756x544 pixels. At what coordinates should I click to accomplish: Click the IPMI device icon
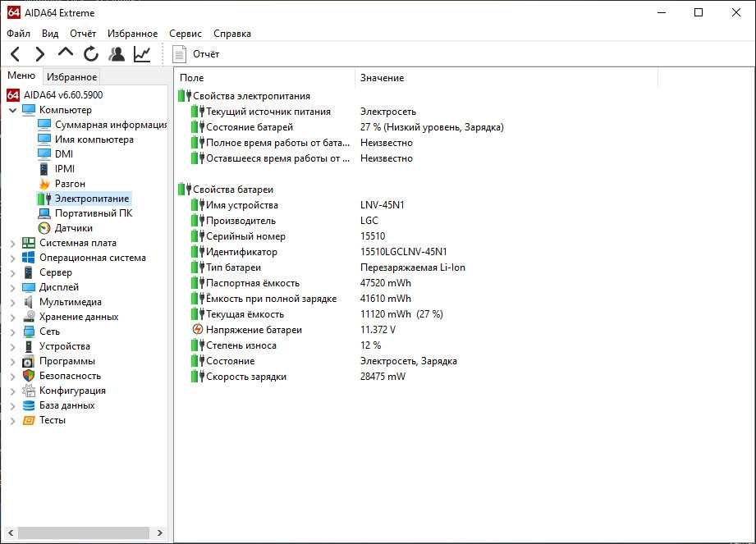[44, 169]
